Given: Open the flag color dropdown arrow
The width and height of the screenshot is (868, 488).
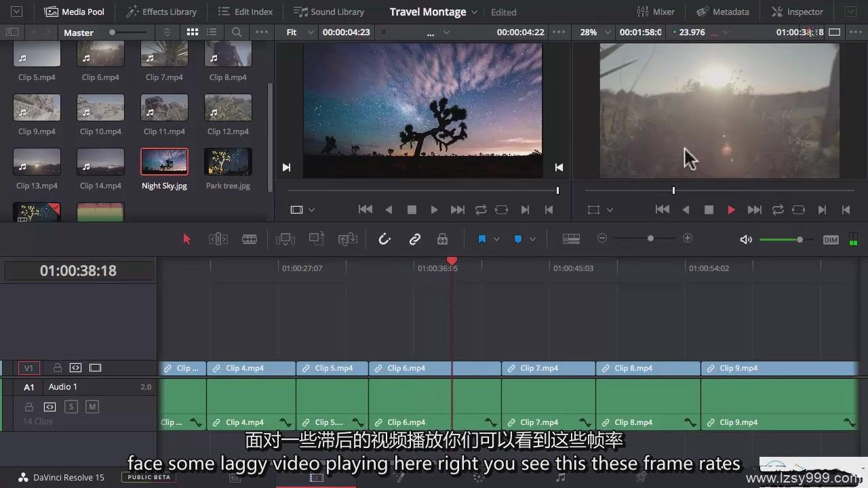Looking at the screenshot, I should 496,239.
